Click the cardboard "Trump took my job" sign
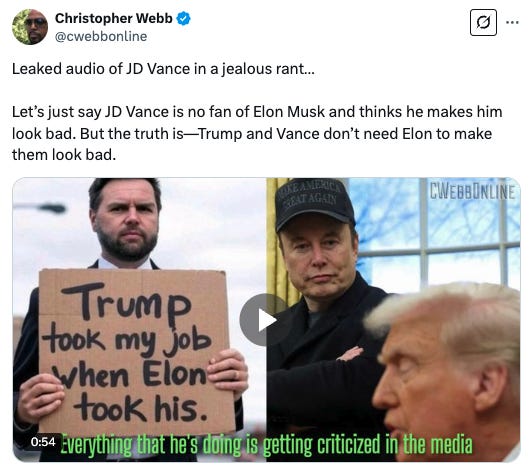Viewport: 531px width, 467px height. 135,351
